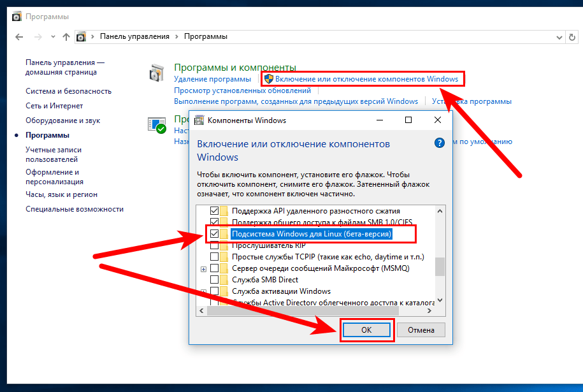Open Оборудование и звук category
583x392 pixels.
click(x=63, y=120)
